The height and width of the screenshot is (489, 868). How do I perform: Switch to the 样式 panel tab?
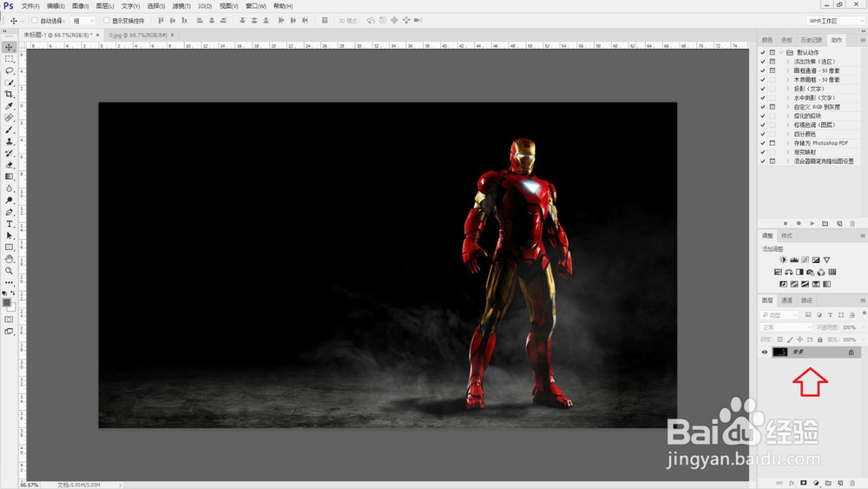point(786,235)
